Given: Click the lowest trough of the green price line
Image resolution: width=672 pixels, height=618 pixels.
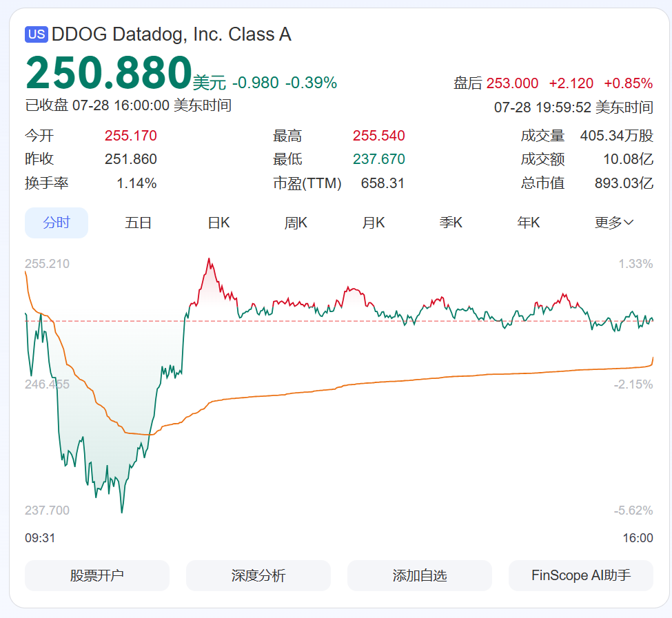Looking at the screenshot, I should point(122,511).
